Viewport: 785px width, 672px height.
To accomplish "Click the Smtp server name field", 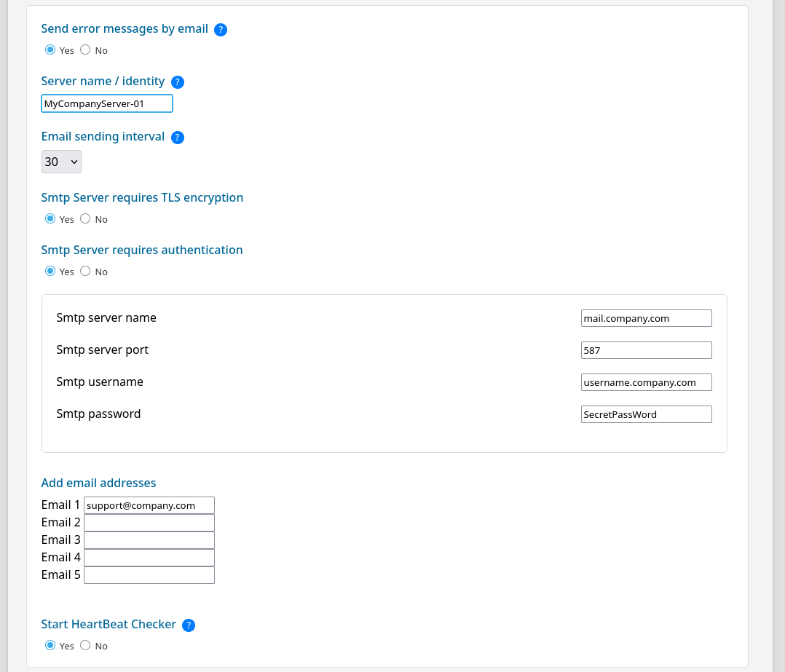I will (x=647, y=318).
